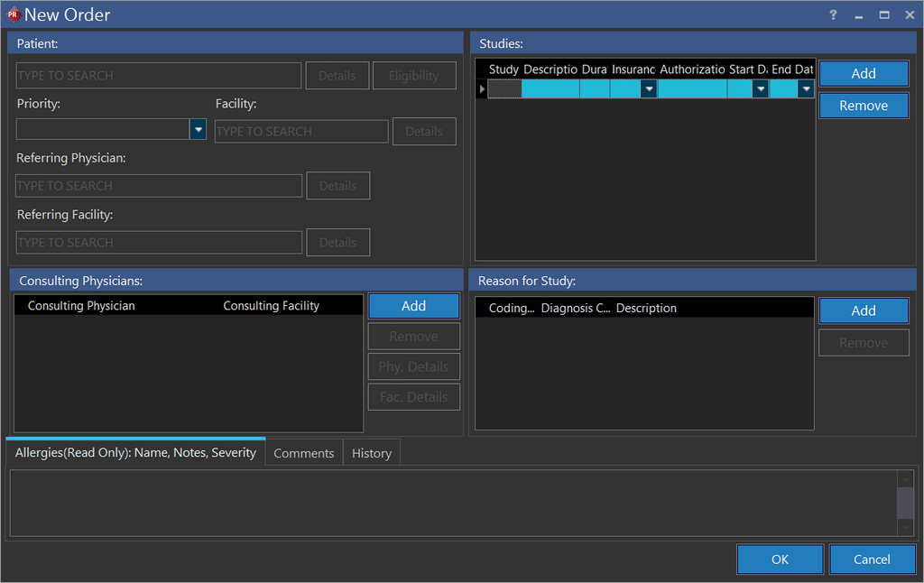
Task: Open the Start Date dropdown in Studies row
Action: point(760,89)
